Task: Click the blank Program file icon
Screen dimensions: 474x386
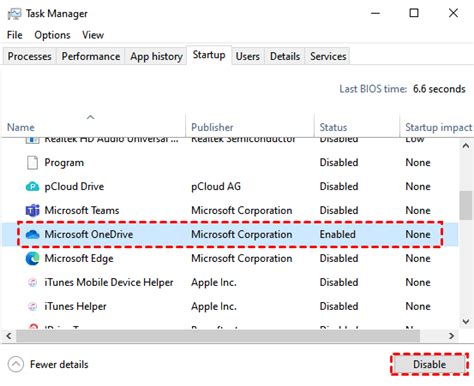Action: point(32,163)
